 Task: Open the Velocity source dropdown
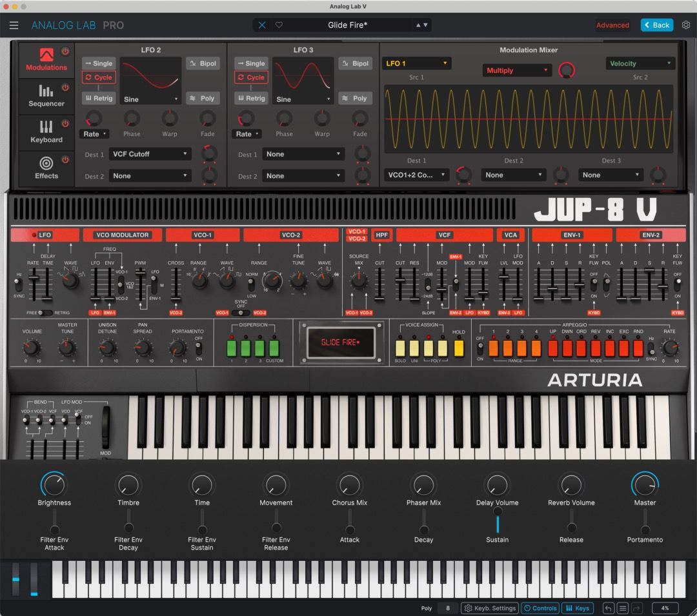point(640,63)
